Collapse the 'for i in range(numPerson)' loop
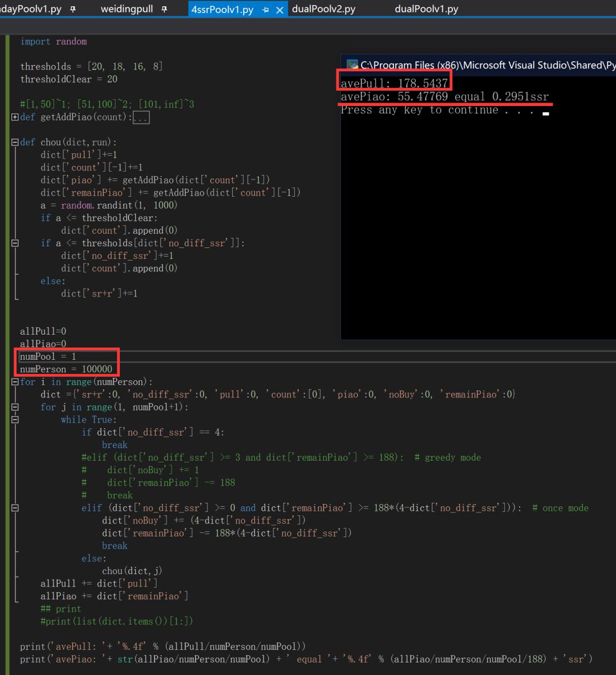Viewport: 616px width, 675px height. (15, 382)
